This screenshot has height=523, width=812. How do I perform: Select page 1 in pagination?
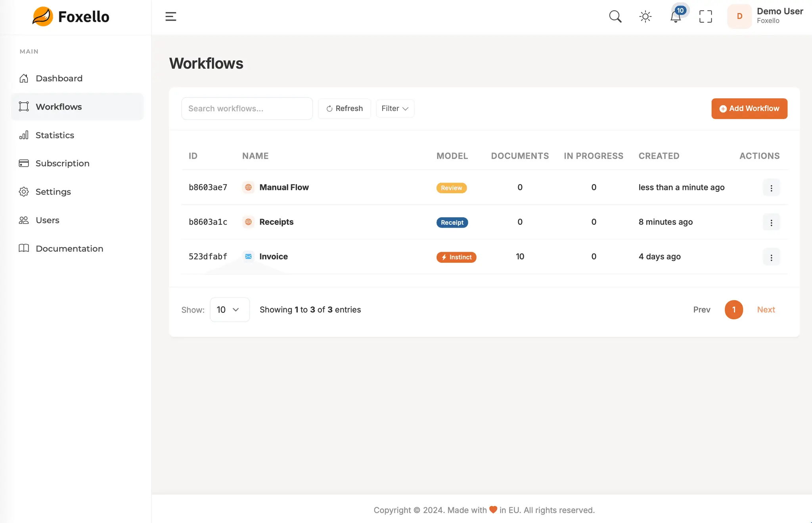(x=734, y=310)
